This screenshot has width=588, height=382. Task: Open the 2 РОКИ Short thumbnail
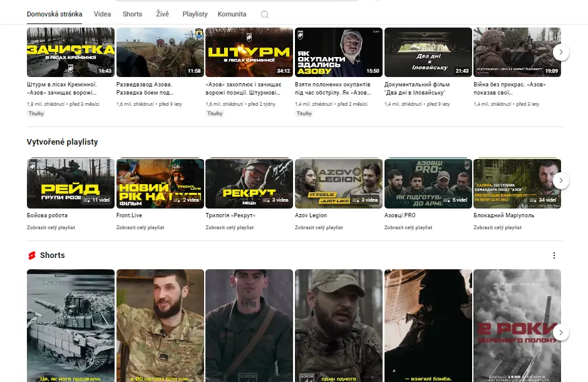click(517, 326)
